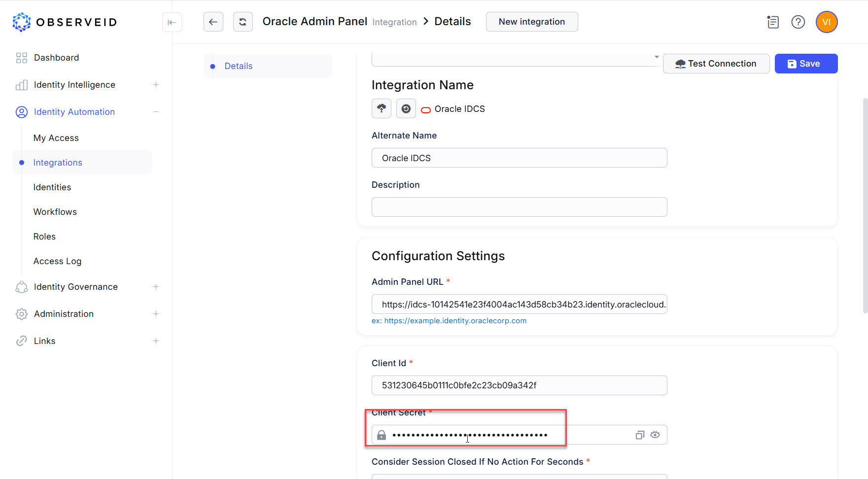The height and width of the screenshot is (479, 868).
Task: Collapse the sidebar with arrow icon
Action: coord(172,22)
